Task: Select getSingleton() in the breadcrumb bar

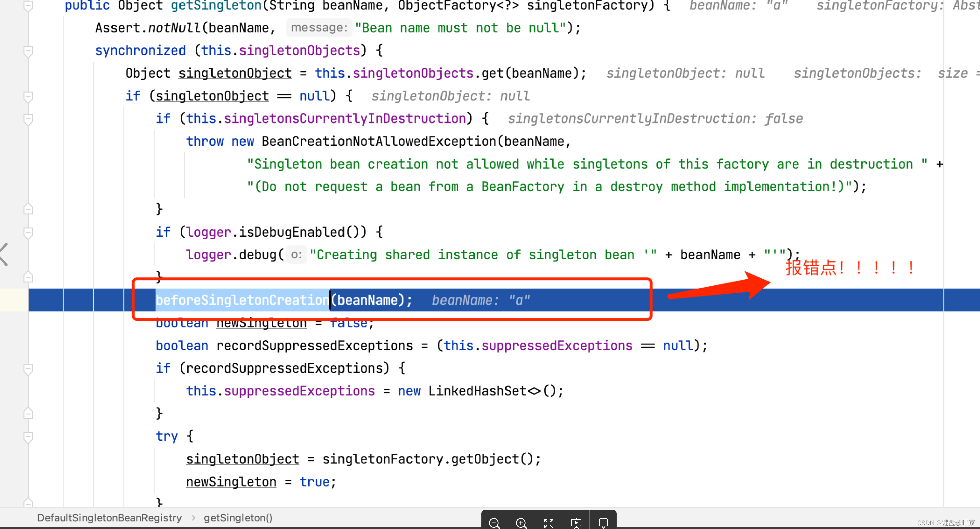Action: pyautogui.click(x=238, y=518)
